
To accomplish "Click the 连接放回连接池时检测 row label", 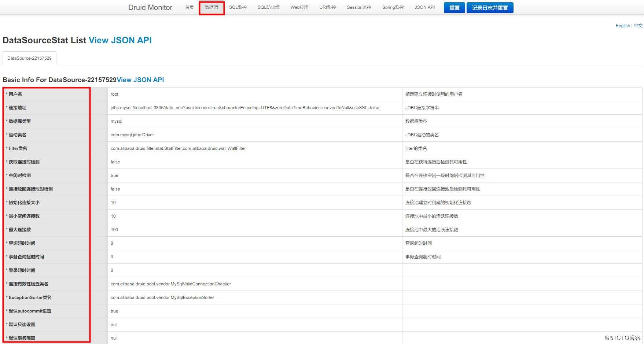I will pyautogui.click(x=30, y=189).
